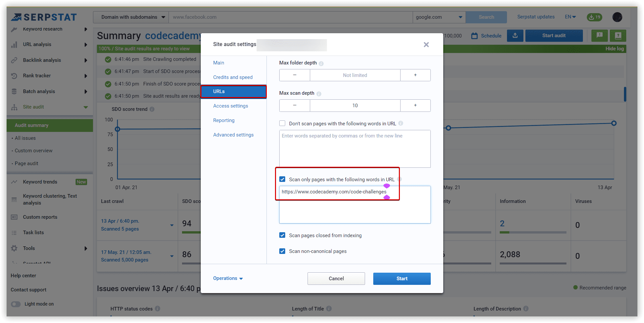Click the Serpstat logo
This screenshot has width=644, height=323.
point(44,17)
